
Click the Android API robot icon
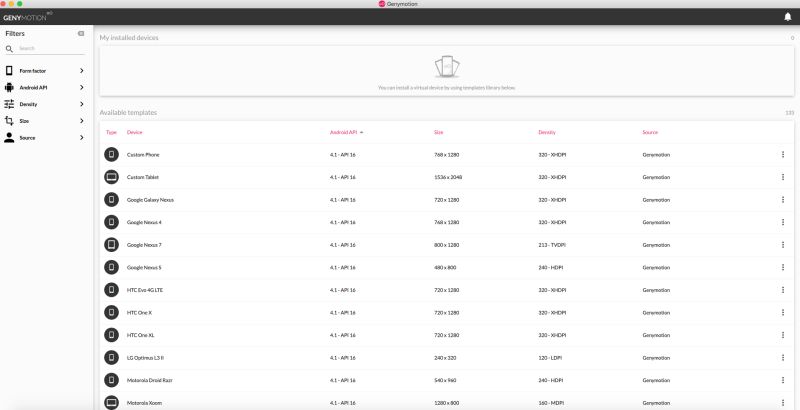(9, 87)
